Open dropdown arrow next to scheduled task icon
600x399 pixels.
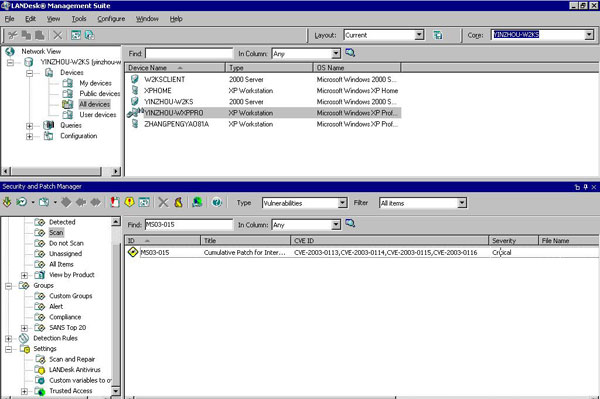(x=33, y=202)
